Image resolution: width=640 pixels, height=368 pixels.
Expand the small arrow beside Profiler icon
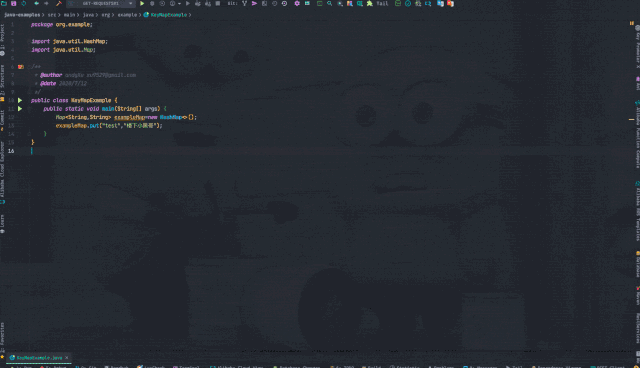coord(179,3)
